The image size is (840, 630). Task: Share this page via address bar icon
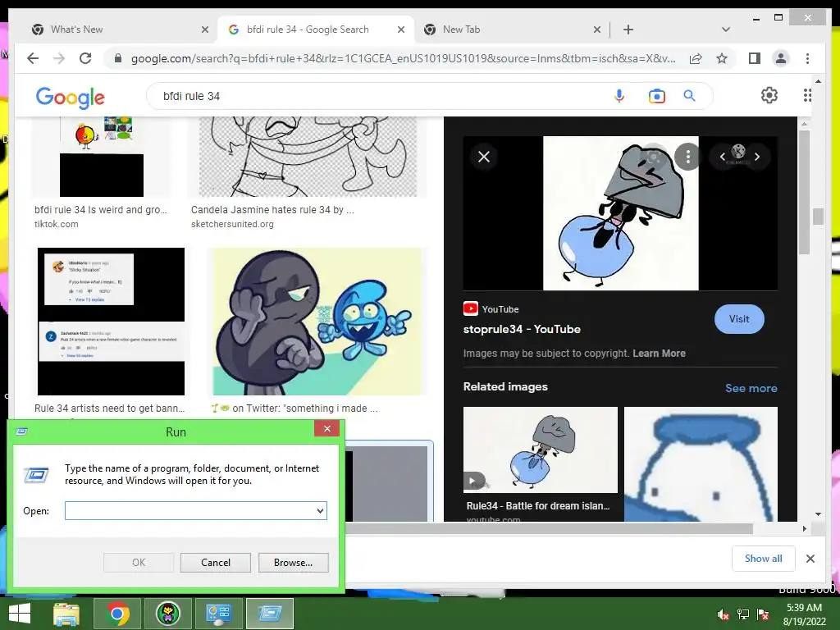pos(696,58)
